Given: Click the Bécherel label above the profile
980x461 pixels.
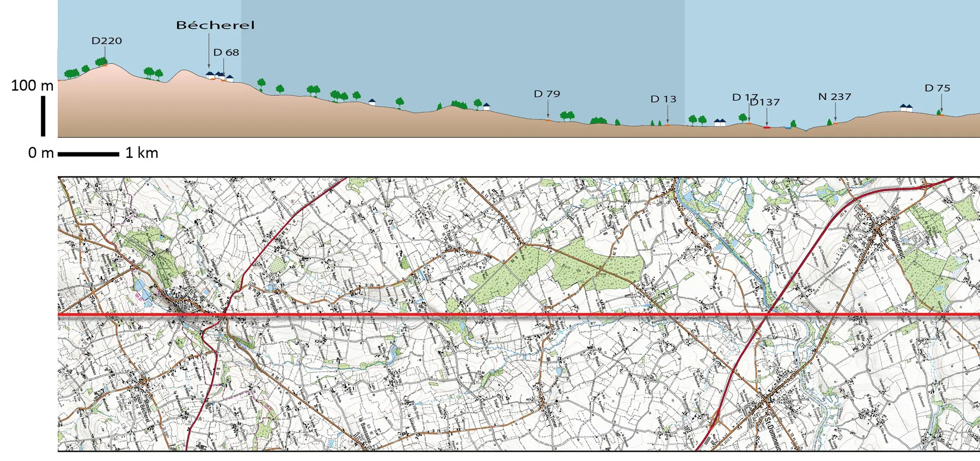Looking at the screenshot, I should pyautogui.click(x=215, y=25).
